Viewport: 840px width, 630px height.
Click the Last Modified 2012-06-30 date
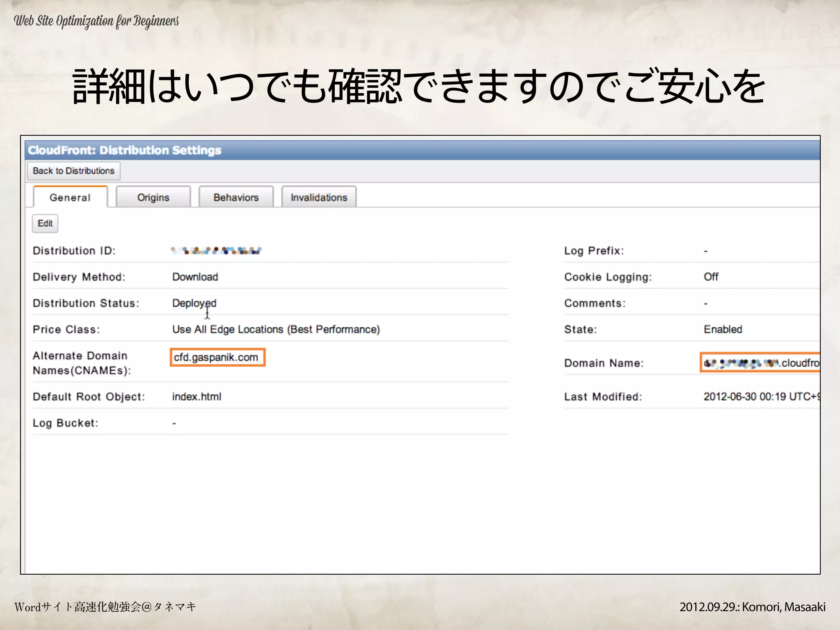click(762, 397)
